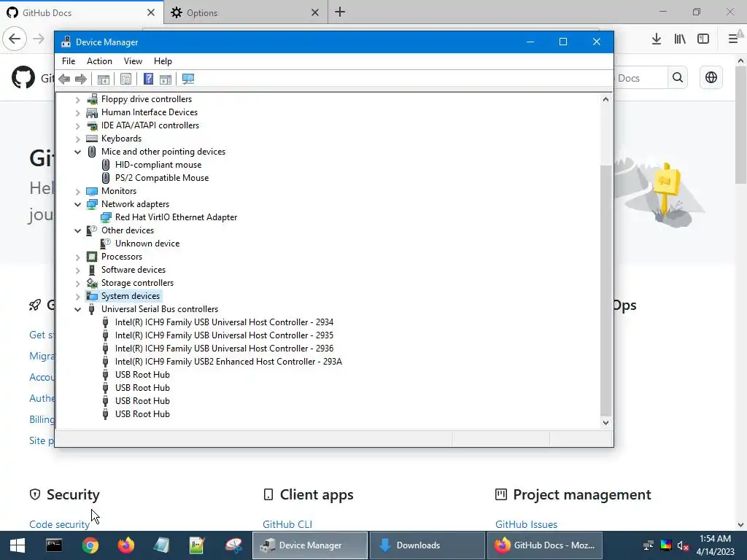Open a new Firefox tab with plus icon
The height and width of the screenshot is (560, 747).
click(x=340, y=12)
